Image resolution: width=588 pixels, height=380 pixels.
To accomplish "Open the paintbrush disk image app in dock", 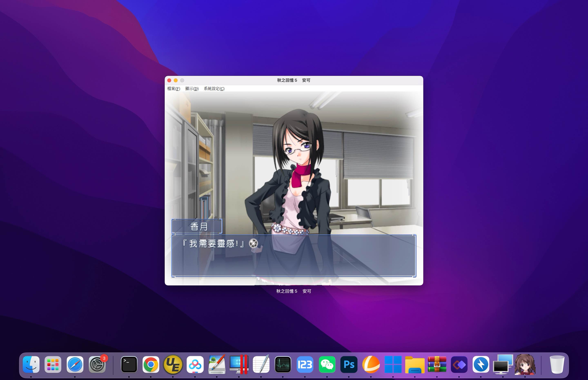I will (x=217, y=364).
